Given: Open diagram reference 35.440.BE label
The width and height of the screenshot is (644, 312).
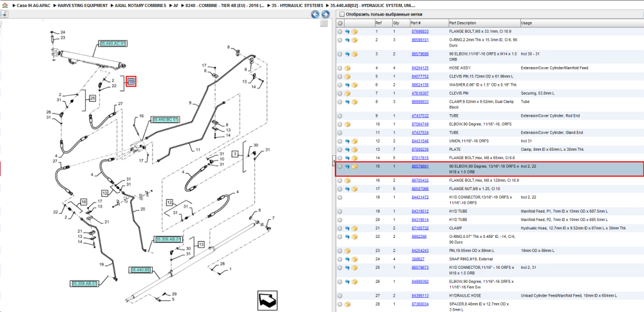Looking at the screenshot, I should 141,269.
